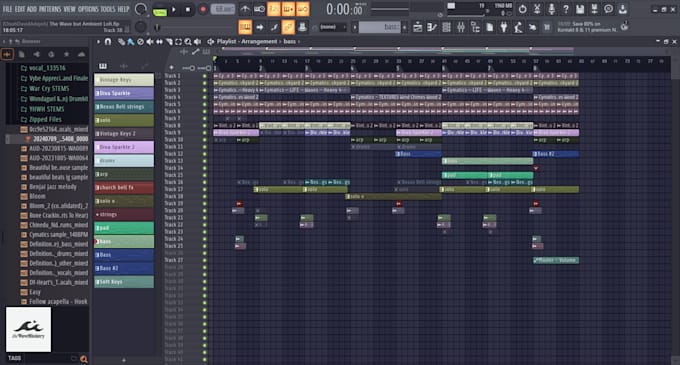The image size is (680, 365).
Task: Open the Mixer view icon
Action: tap(461, 27)
